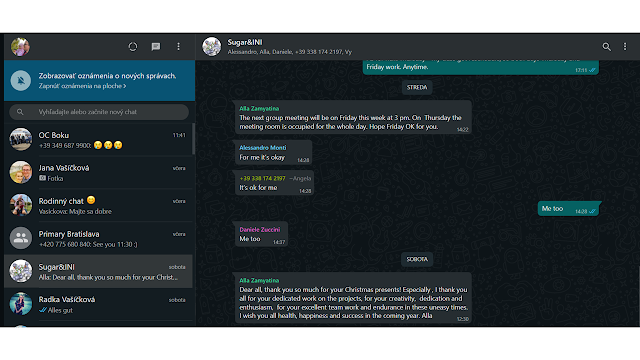This screenshot has width=640, height=360.
Task: Open the Sugar&INI group avatar in the header
Action: [x=211, y=47]
